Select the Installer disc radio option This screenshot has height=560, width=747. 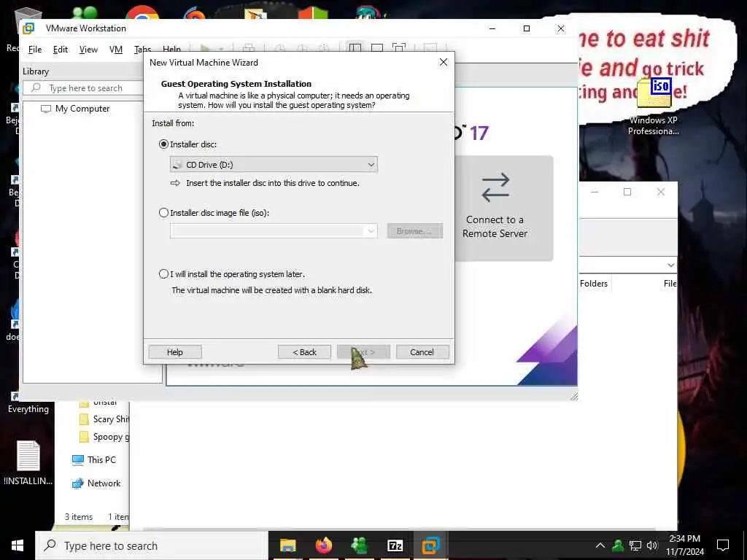(163, 144)
